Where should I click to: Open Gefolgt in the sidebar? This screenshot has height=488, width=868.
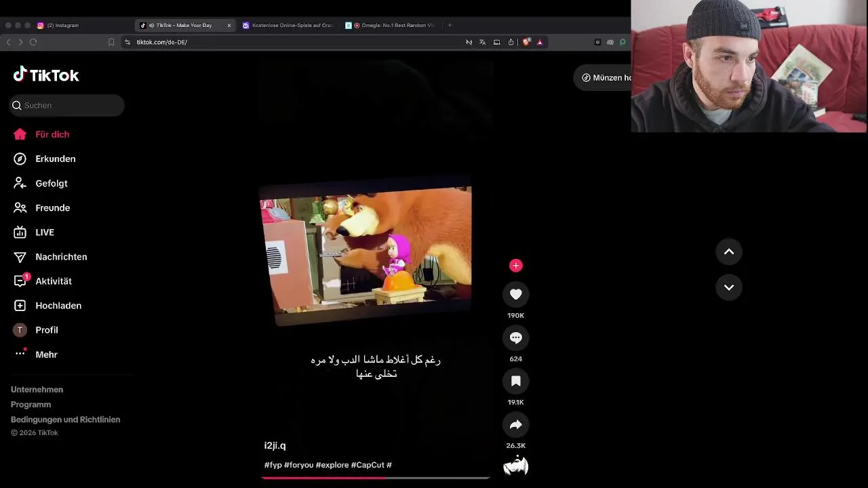[x=52, y=183]
